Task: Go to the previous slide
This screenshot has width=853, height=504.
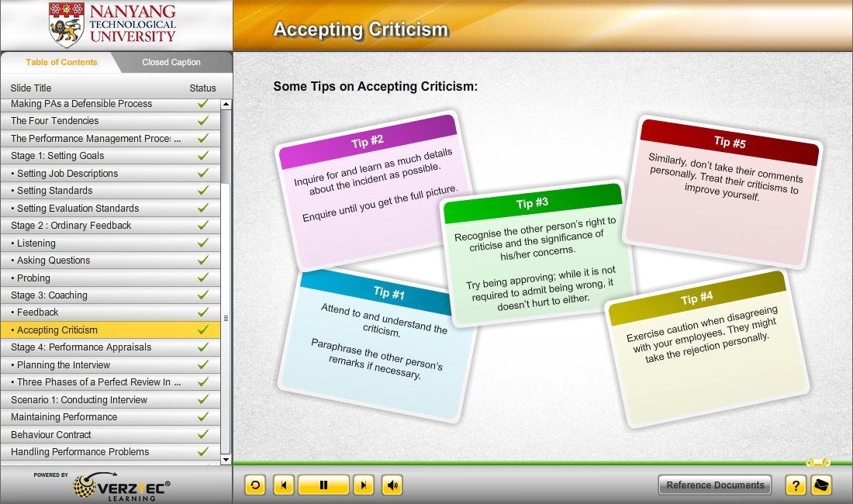Action: click(x=285, y=485)
